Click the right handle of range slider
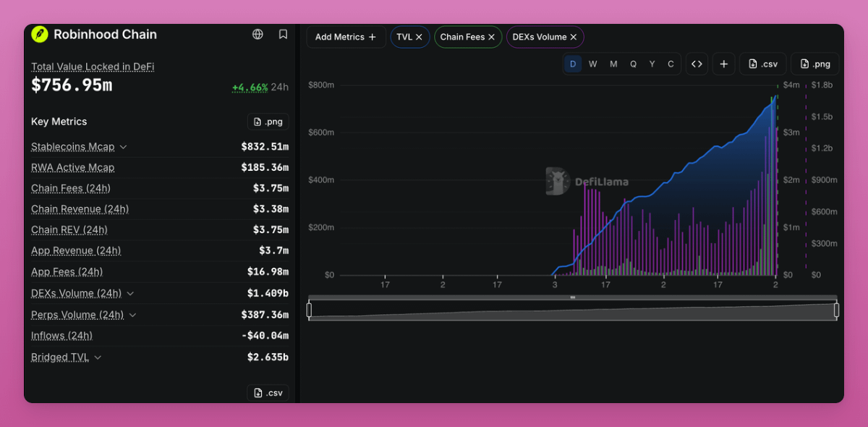Screen dimensions: 868x427 pos(837,310)
